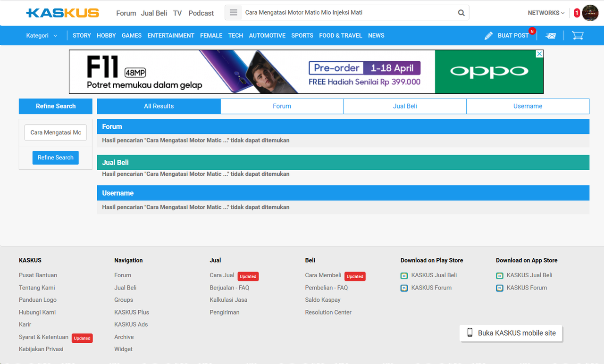Click the App Store KASKUS Forum icon
This screenshot has width=604, height=364.
[500, 288]
